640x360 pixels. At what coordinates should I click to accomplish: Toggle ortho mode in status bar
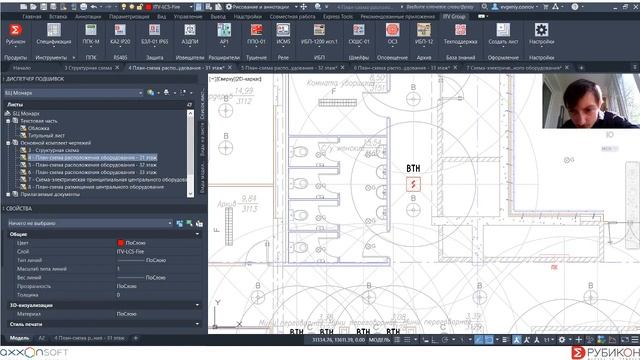coord(434,340)
